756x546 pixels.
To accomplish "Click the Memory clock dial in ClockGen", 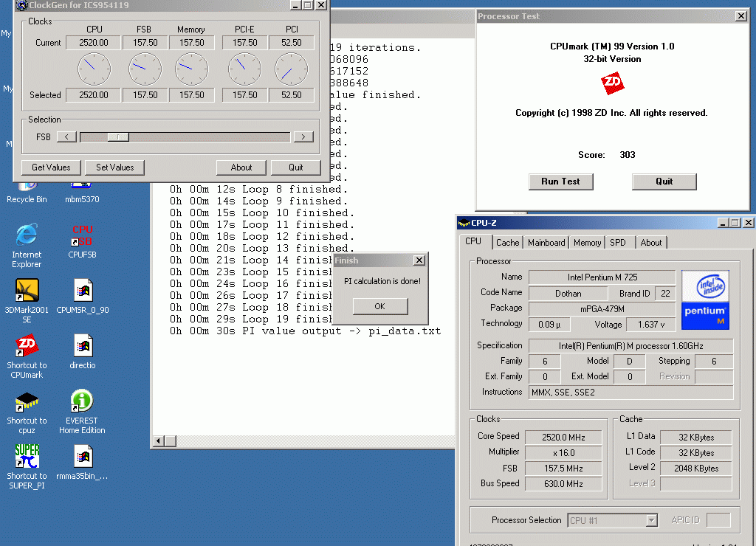I will pos(191,69).
